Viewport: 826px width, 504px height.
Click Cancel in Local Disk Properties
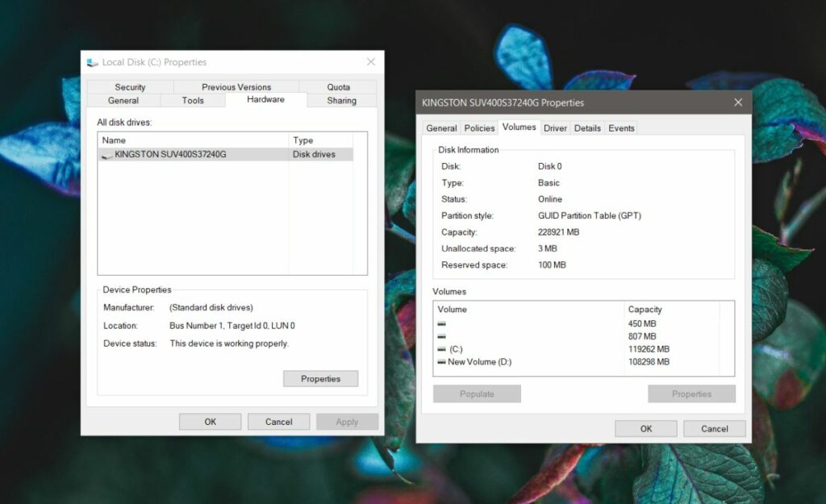[x=278, y=421]
